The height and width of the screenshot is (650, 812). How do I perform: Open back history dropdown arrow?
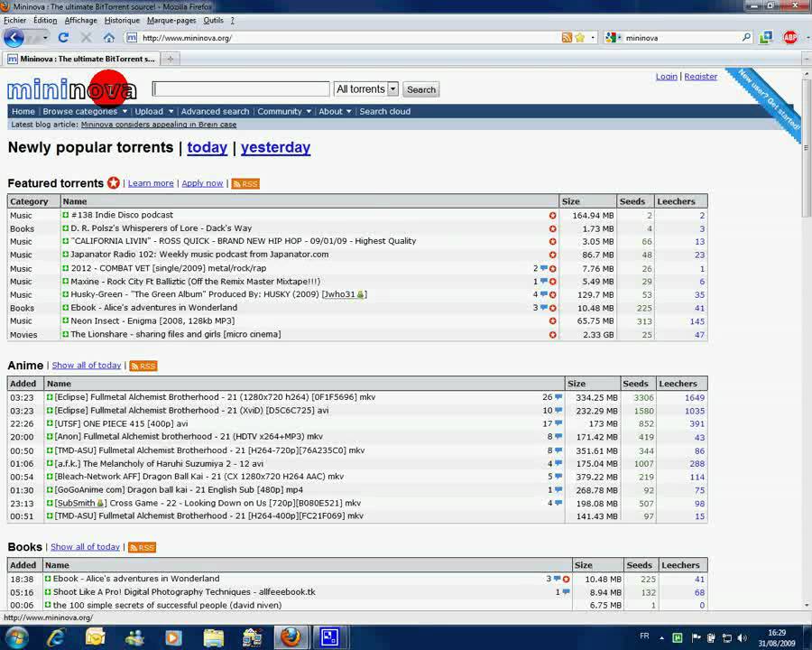45,38
